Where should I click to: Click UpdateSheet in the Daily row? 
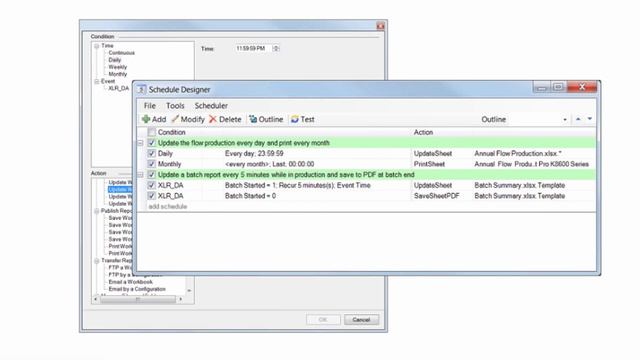coord(433,153)
